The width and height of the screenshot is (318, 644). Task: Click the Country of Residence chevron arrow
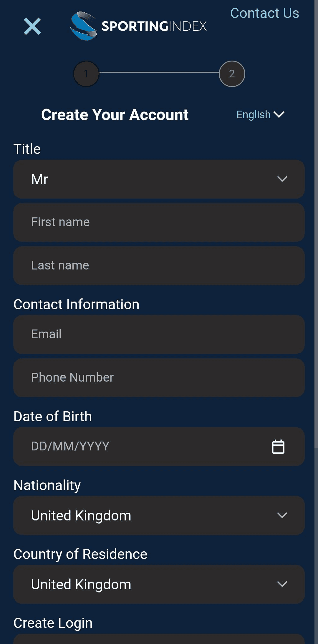pos(282,584)
